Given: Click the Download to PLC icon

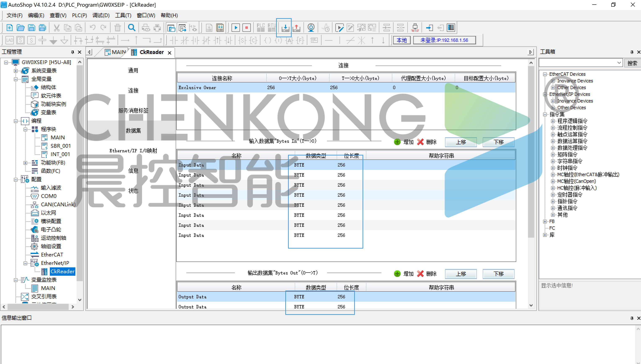Looking at the screenshot, I should [285, 28].
